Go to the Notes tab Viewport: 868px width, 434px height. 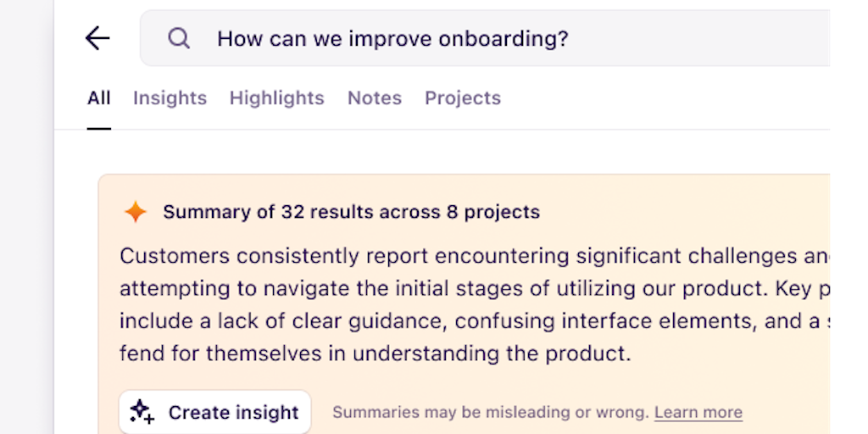(374, 98)
